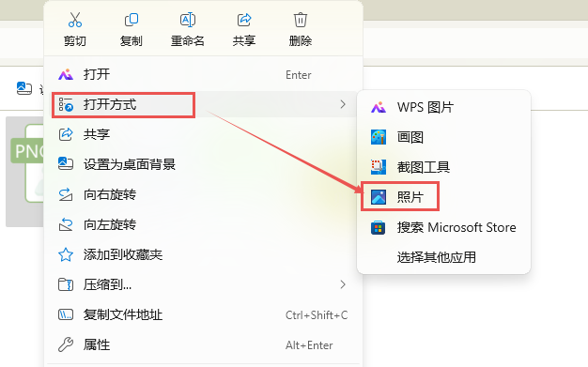This screenshot has width=588, height=367.
Task: Expand the 打开方式 submenu arrow
Action: click(343, 104)
